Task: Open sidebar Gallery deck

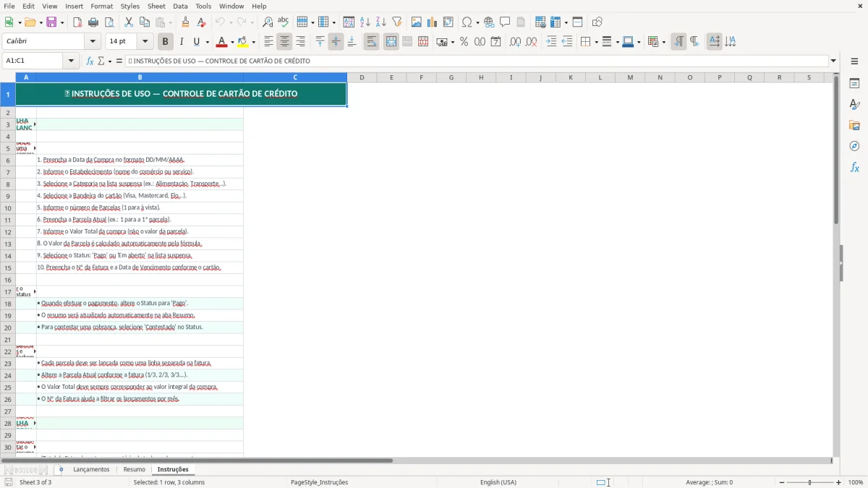Action: pyautogui.click(x=854, y=126)
